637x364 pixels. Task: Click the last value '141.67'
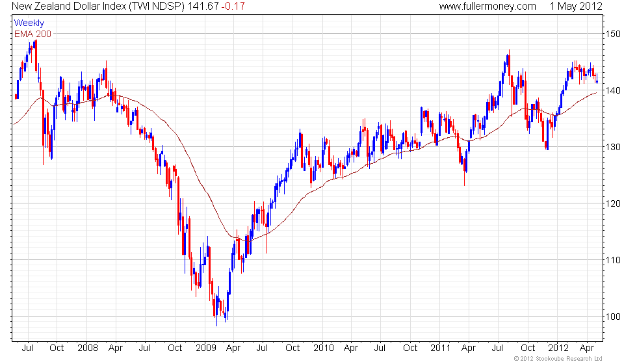[x=203, y=6]
